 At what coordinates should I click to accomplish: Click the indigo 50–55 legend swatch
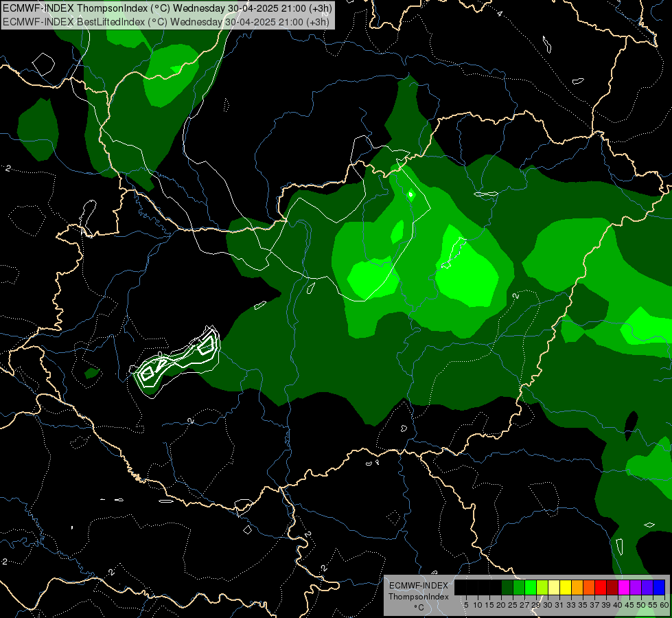(647, 587)
